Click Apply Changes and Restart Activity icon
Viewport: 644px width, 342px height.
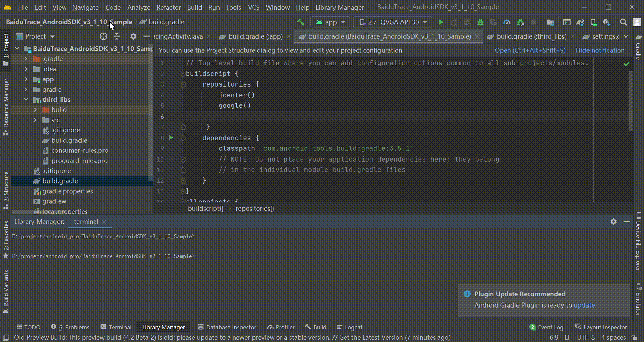454,22
